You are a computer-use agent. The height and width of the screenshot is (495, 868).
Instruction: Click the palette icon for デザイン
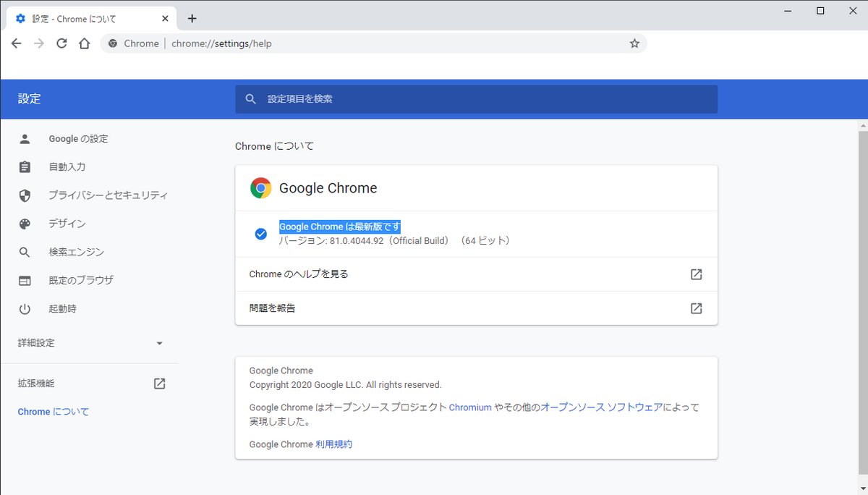(x=25, y=224)
